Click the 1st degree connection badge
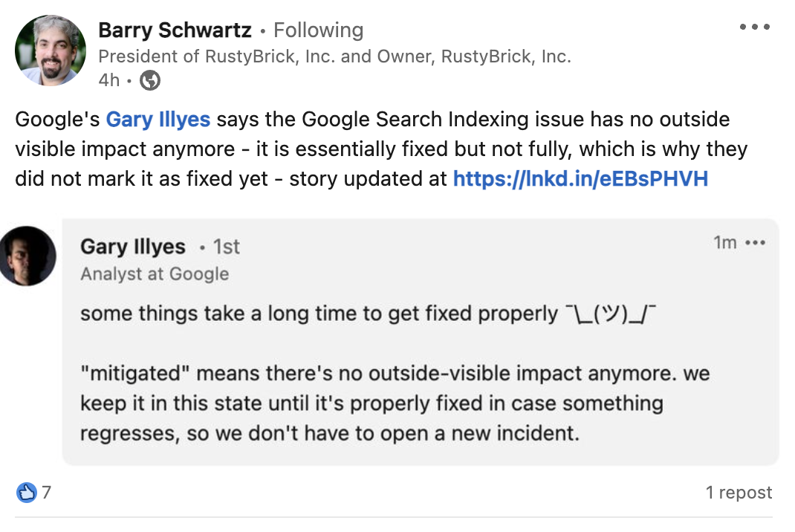795x532 pixels. pyautogui.click(x=227, y=247)
